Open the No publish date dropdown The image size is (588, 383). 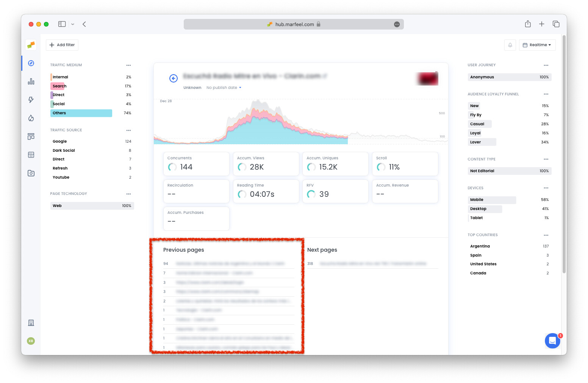224,87
